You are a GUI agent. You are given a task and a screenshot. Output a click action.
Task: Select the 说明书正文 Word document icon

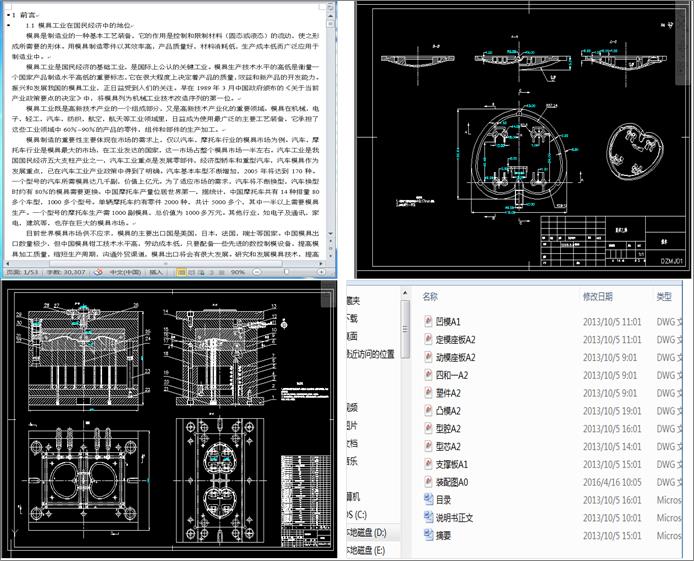[x=428, y=517]
